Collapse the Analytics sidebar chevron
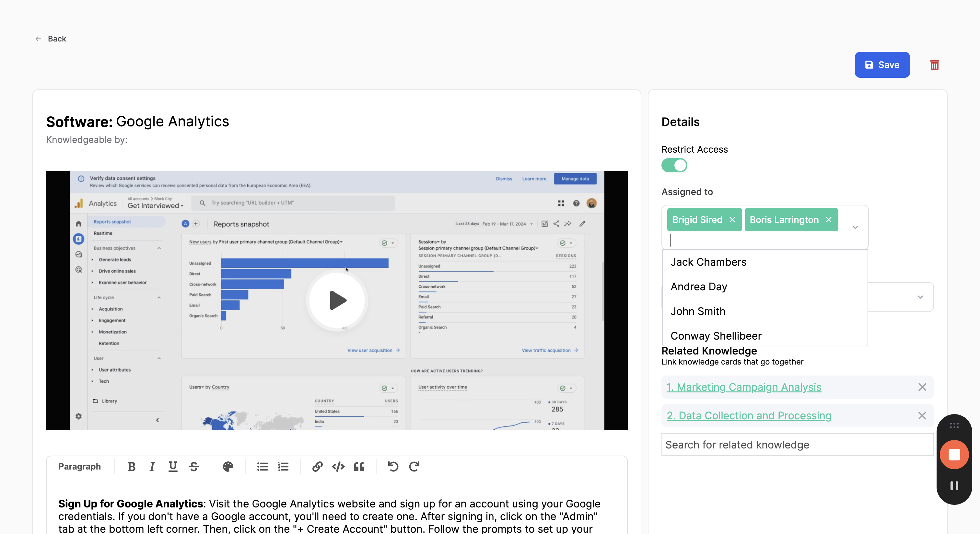 (x=157, y=420)
